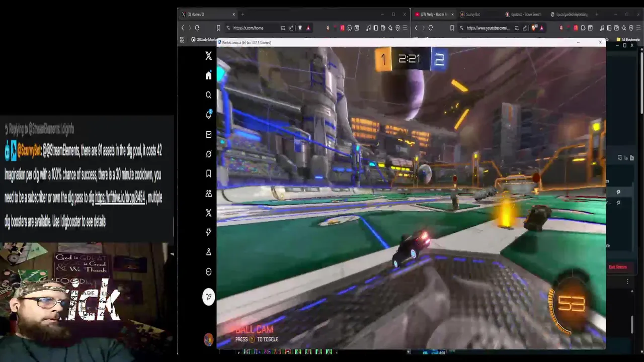
Task: Open account avatar at X sidebar bottom
Action: [x=208, y=340]
